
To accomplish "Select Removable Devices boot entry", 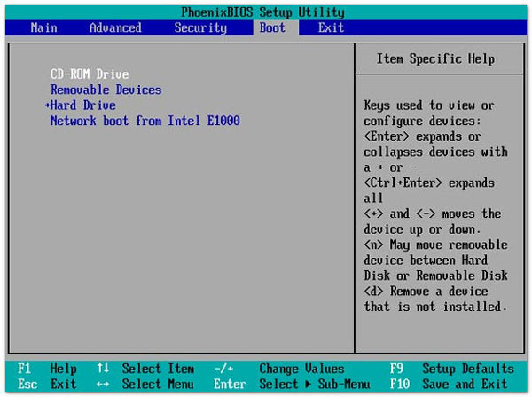I will (x=106, y=90).
